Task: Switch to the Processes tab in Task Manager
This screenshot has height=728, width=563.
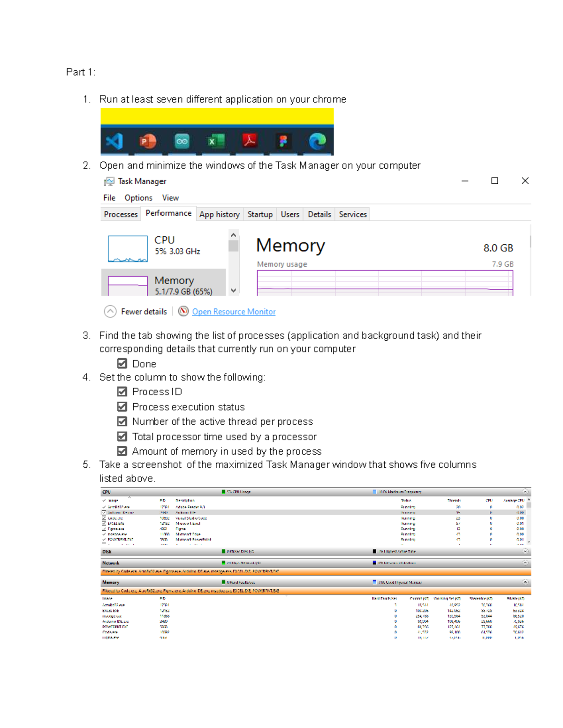Action: (121, 214)
